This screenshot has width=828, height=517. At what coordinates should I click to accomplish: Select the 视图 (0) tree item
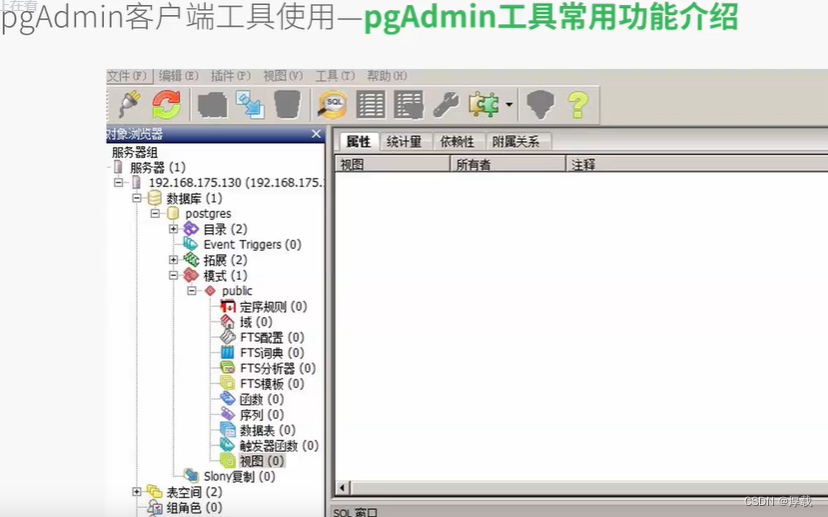tap(262, 461)
